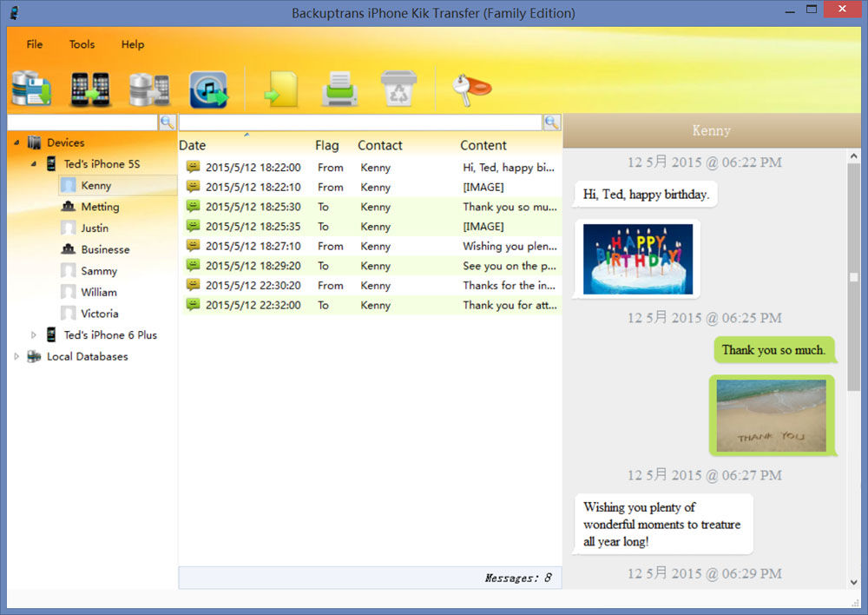Click the Content column header
This screenshot has height=615, width=868.
pos(483,146)
